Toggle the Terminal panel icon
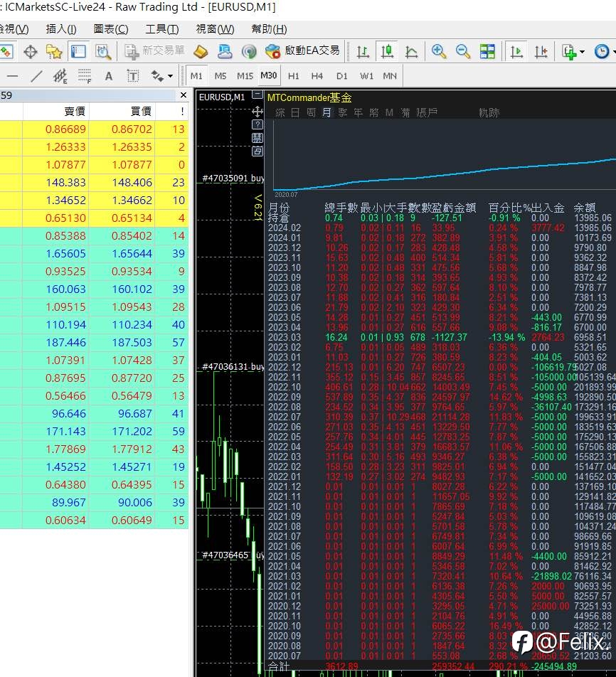Viewport: 616px width, 677px height. point(78,52)
